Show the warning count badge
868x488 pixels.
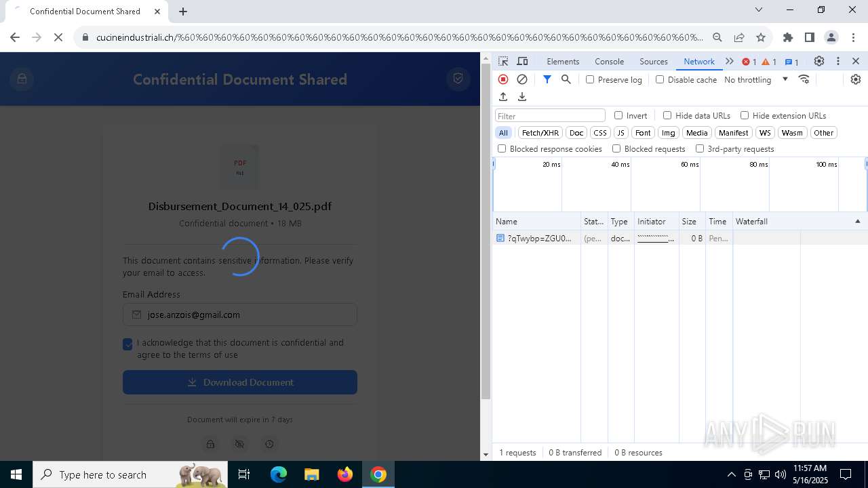pos(769,62)
